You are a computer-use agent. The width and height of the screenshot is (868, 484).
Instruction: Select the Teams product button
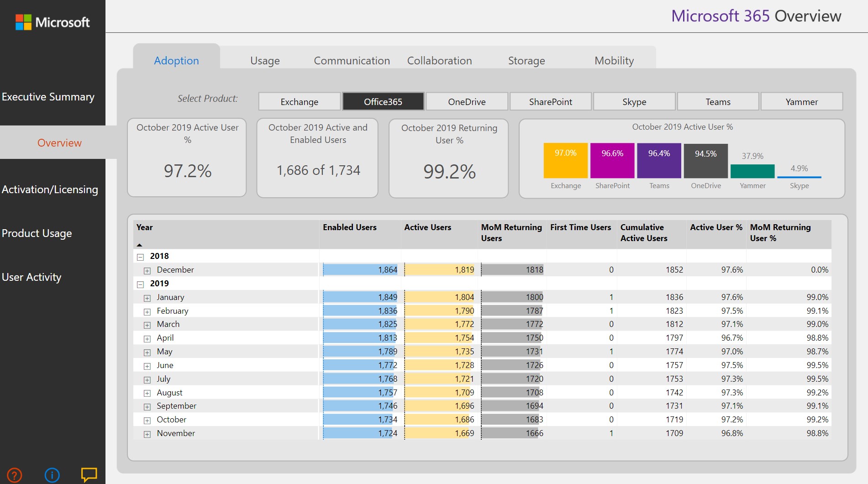(718, 101)
